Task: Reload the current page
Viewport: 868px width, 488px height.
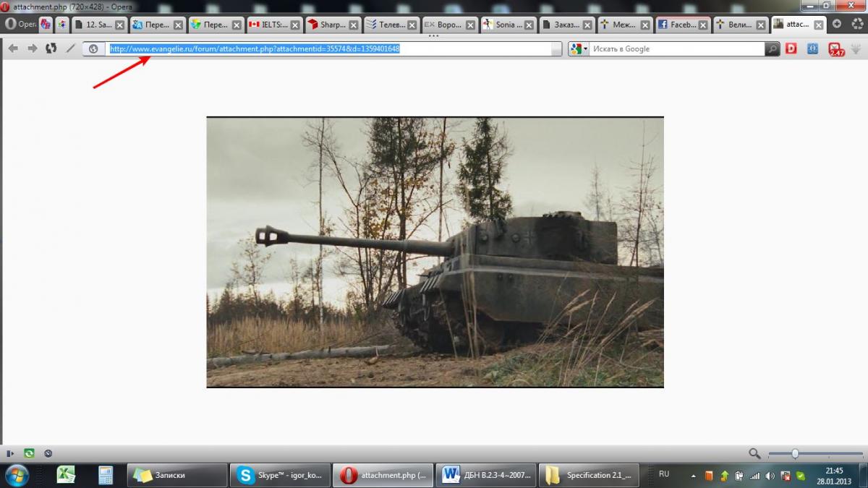Action: (51, 48)
